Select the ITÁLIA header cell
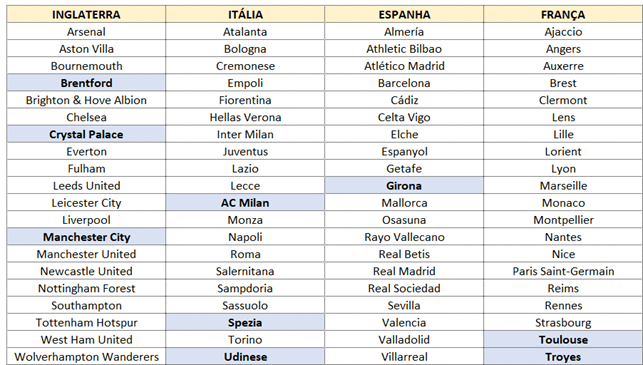643x365 pixels. (245, 14)
